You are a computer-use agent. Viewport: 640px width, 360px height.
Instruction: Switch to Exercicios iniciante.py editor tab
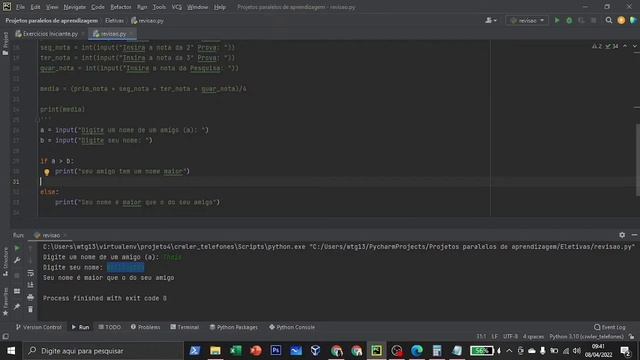pos(50,34)
